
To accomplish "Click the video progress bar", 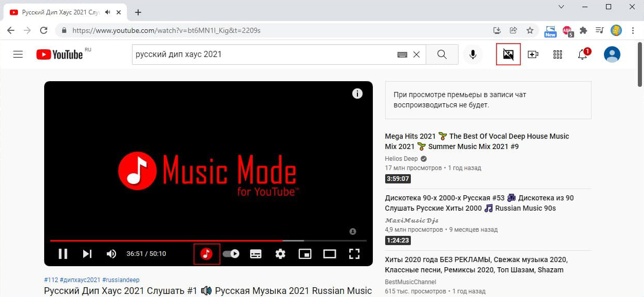I will tap(209, 240).
